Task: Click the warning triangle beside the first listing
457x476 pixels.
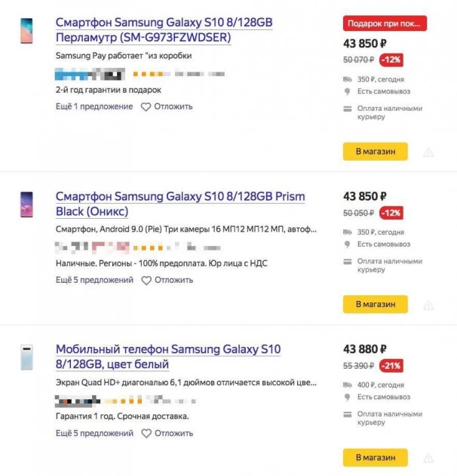Action: click(428, 152)
